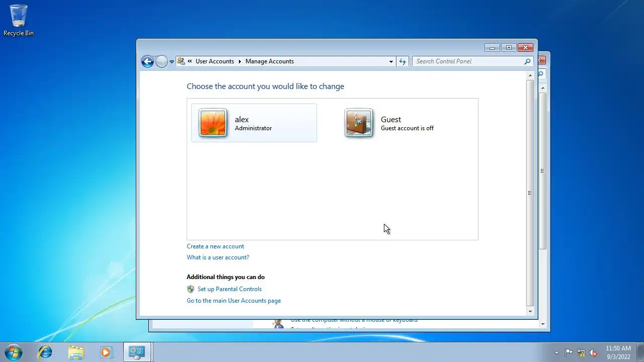Click the Manage Accounts breadcrumb
The image size is (644, 362).
point(270,61)
